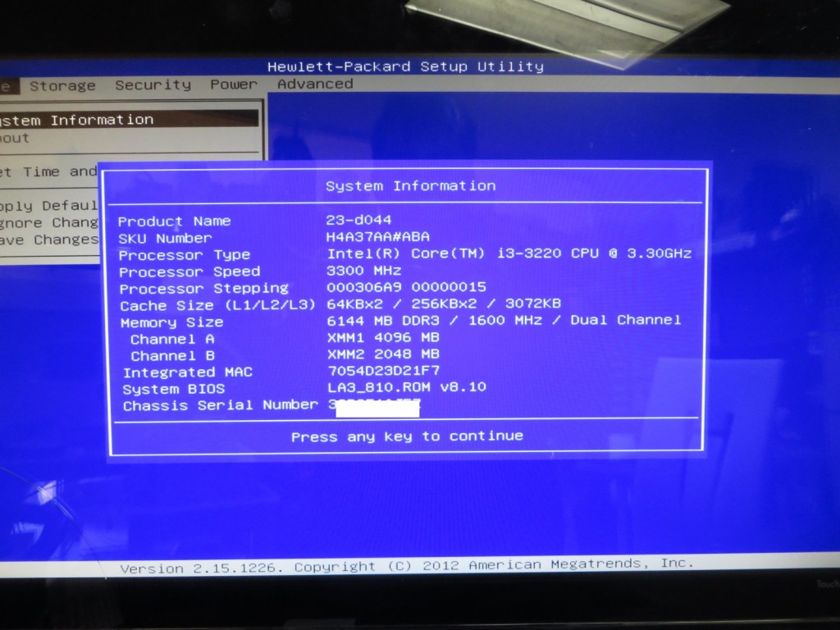Click the Memory Size label

coord(172,322)
